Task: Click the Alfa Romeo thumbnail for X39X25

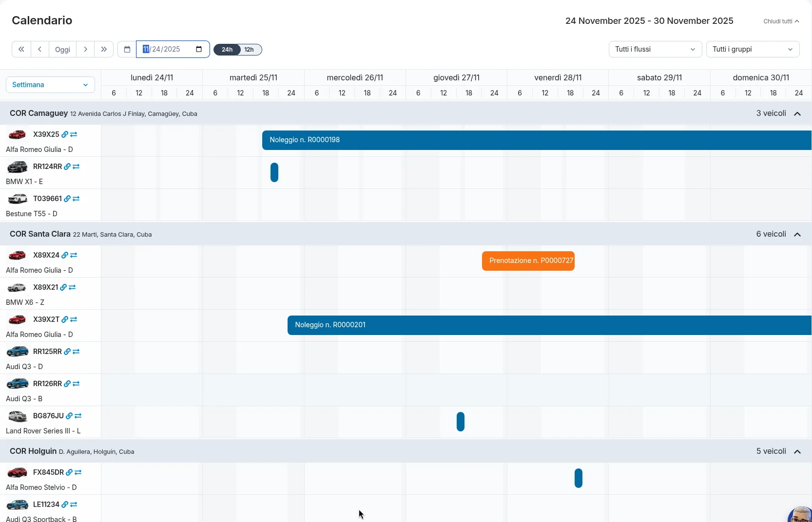Action: coord(17,134)
